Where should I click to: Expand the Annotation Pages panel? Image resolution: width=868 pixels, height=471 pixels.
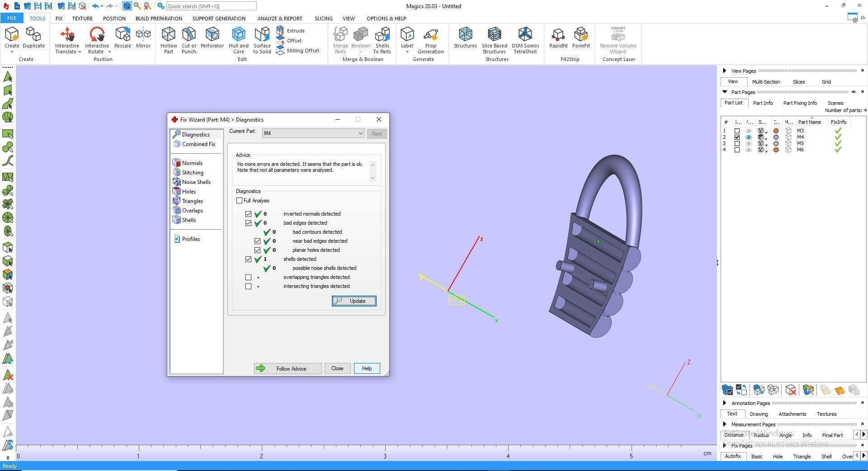[725, 403]
